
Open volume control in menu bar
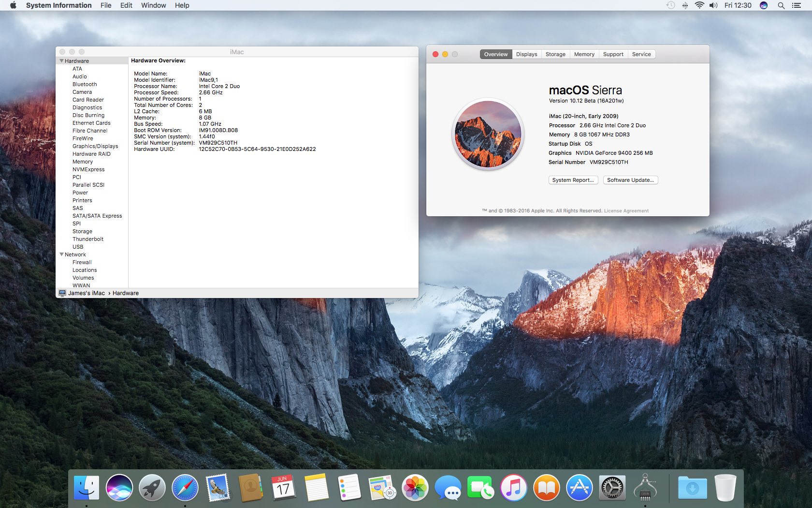tap(713, 5)
